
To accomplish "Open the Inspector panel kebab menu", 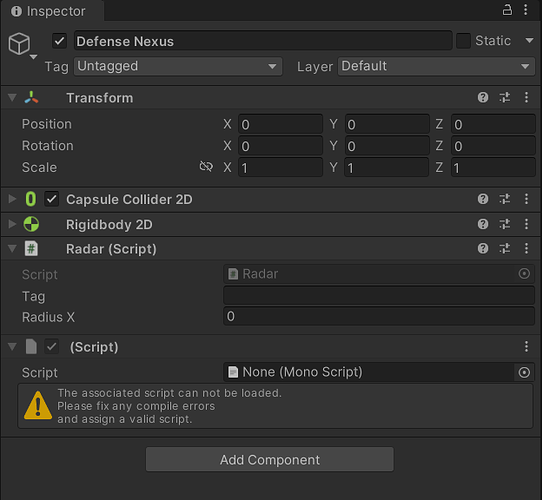I will 525,10.
